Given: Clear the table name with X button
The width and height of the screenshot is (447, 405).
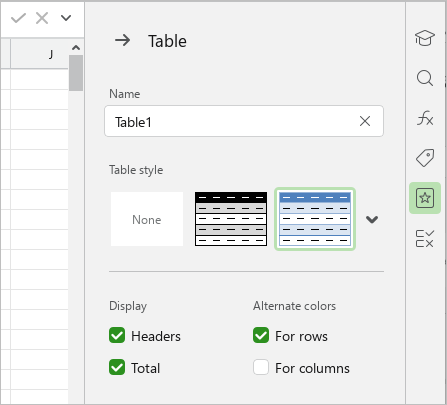Looking at the screenshot, I should click(365, 121).
